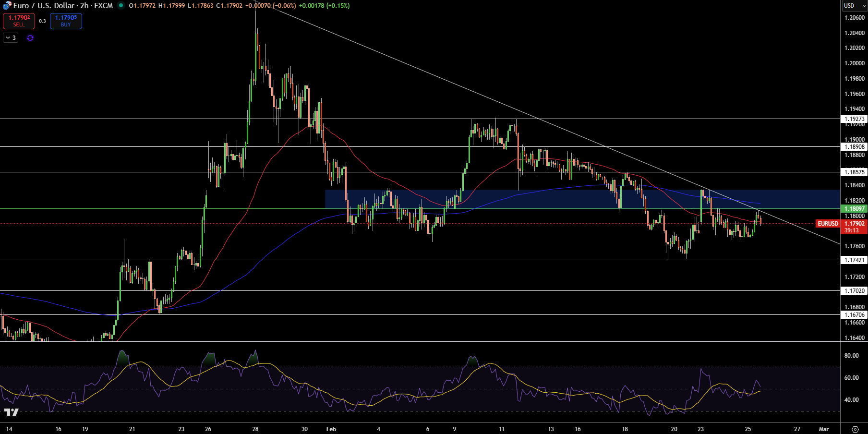Click the RSI 60.00 scale label
The image size is (868, 434).
point(852,378)
